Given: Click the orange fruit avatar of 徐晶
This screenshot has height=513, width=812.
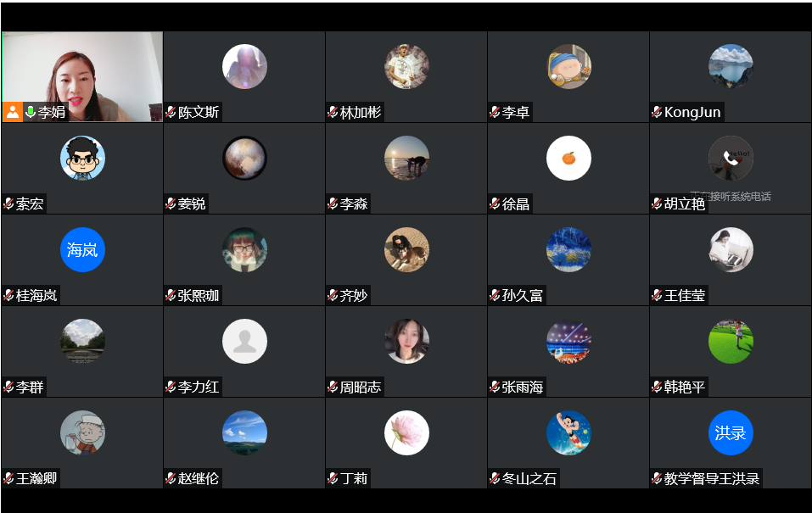Looking at the screenshot, I should click(568, 159).
